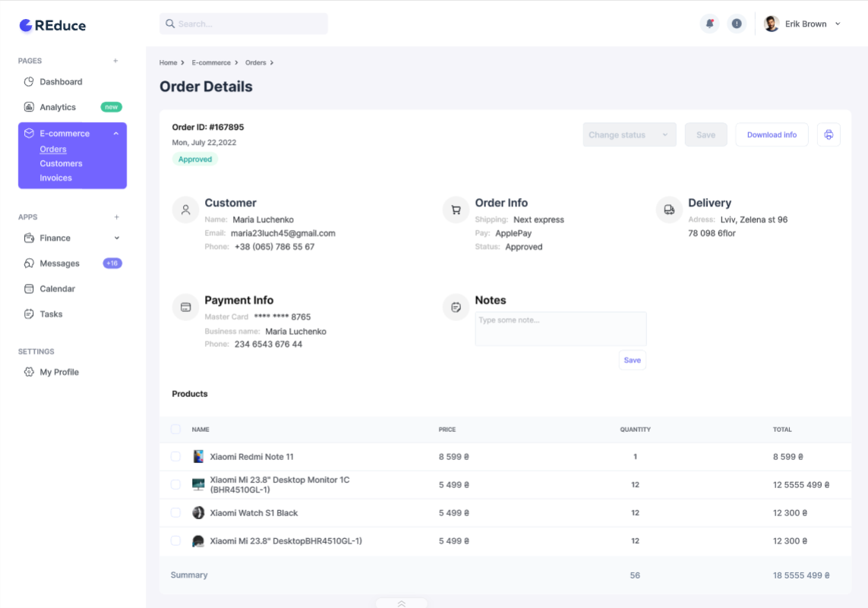Add a new app with APPS plus icon
Image resolution: width=868 pixels, height=608 pixels.
(116, 217)
